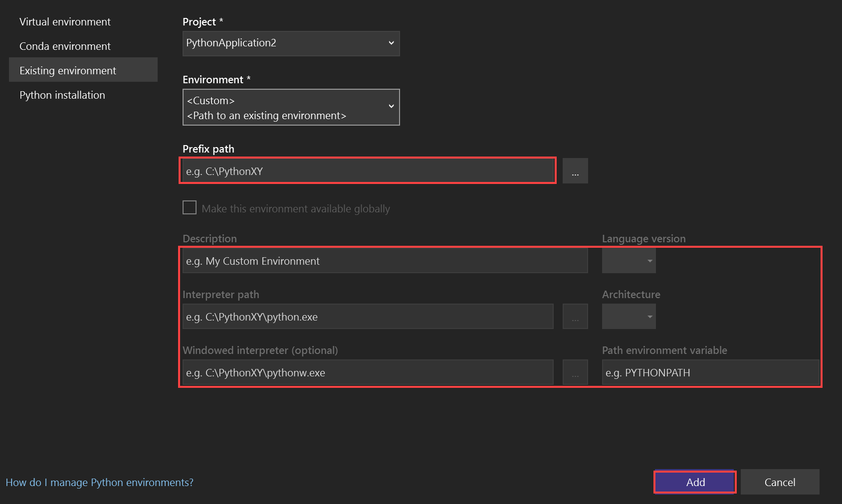Open the Architecture dropdown
The width and height of the screenshot is (842, 504).
coord(649,316)
